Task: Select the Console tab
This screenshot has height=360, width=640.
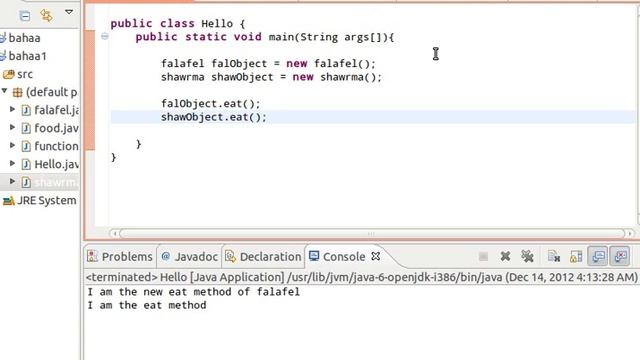Action: coord(344,257)
